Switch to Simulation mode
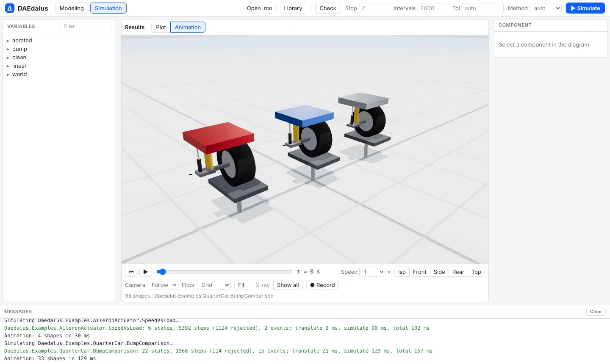Viewport: 610px width, 364px height. coord(108,8)
